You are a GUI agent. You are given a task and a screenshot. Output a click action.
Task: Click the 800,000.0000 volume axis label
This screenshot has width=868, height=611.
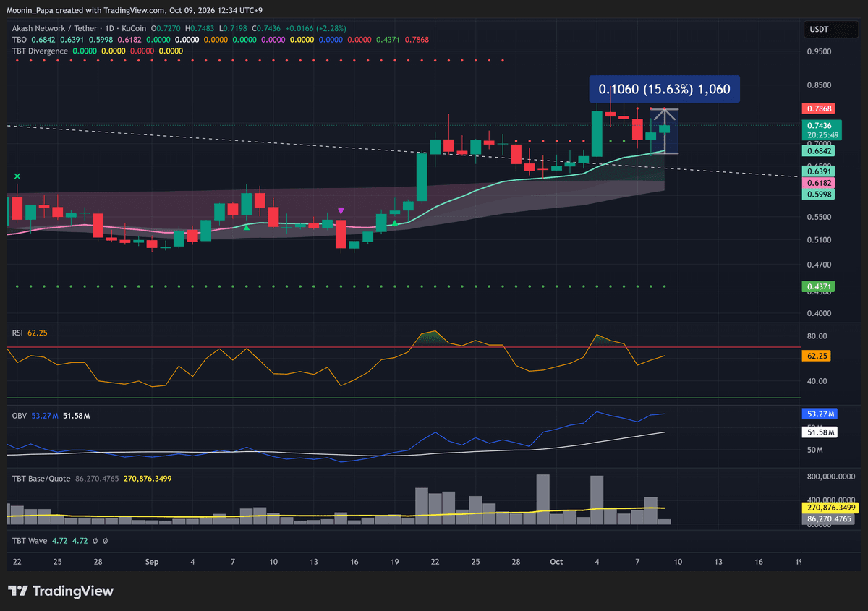[x=831, y=477]
